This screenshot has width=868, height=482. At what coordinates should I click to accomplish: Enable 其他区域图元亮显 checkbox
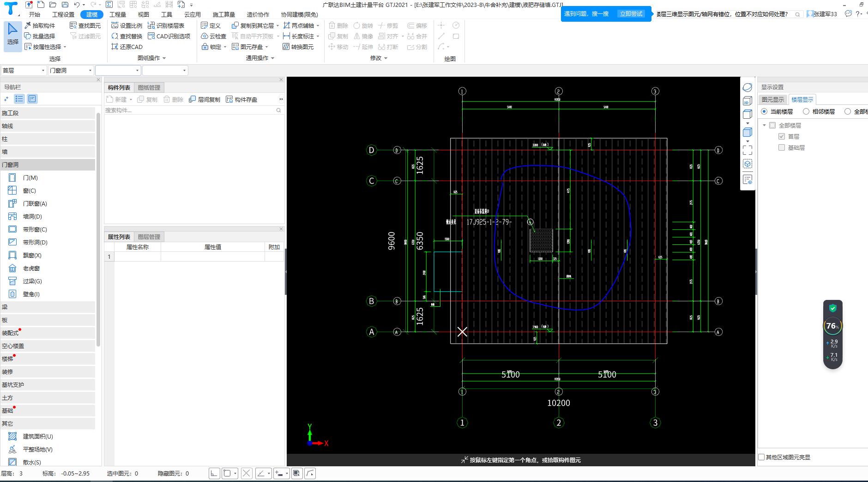(762, 457)
